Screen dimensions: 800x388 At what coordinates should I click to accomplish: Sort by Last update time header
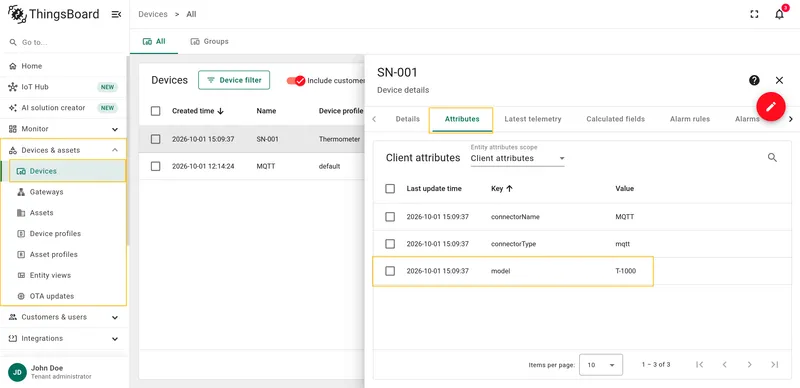(x=434, y=189)
